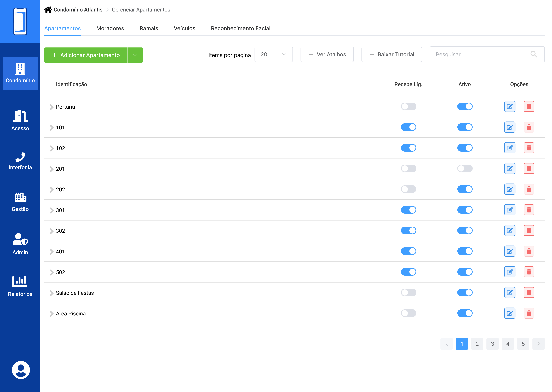Click the Pesquisar search field

click(x=479, y=55)
